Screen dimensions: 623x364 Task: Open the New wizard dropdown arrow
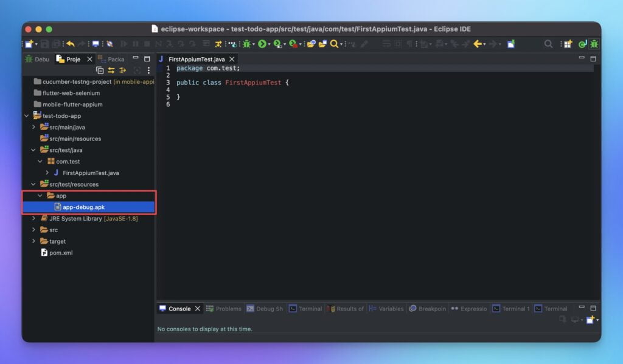coord(36,44)
